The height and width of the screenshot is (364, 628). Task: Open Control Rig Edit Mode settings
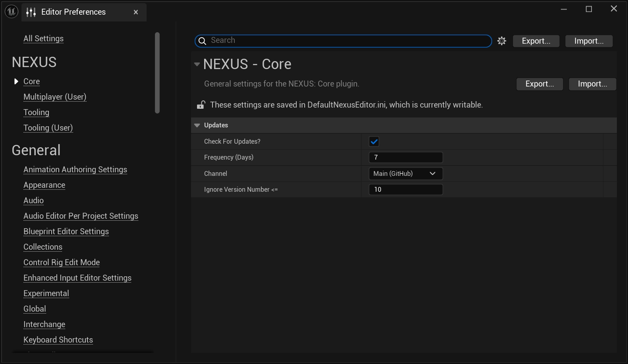[62, 262]
